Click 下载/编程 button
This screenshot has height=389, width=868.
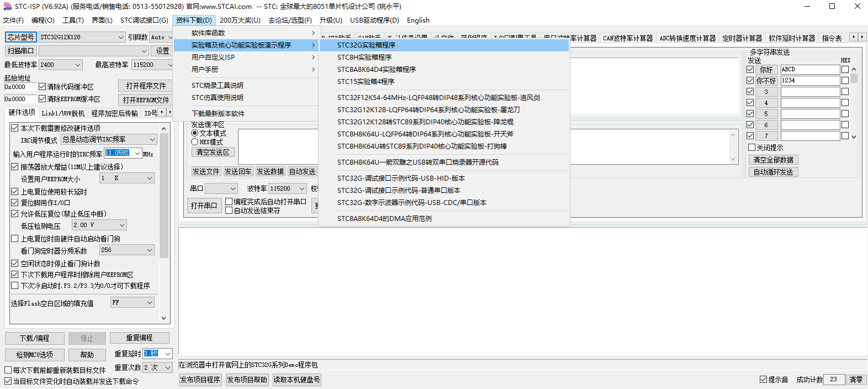pyautogui.click(x=35, y=338)
